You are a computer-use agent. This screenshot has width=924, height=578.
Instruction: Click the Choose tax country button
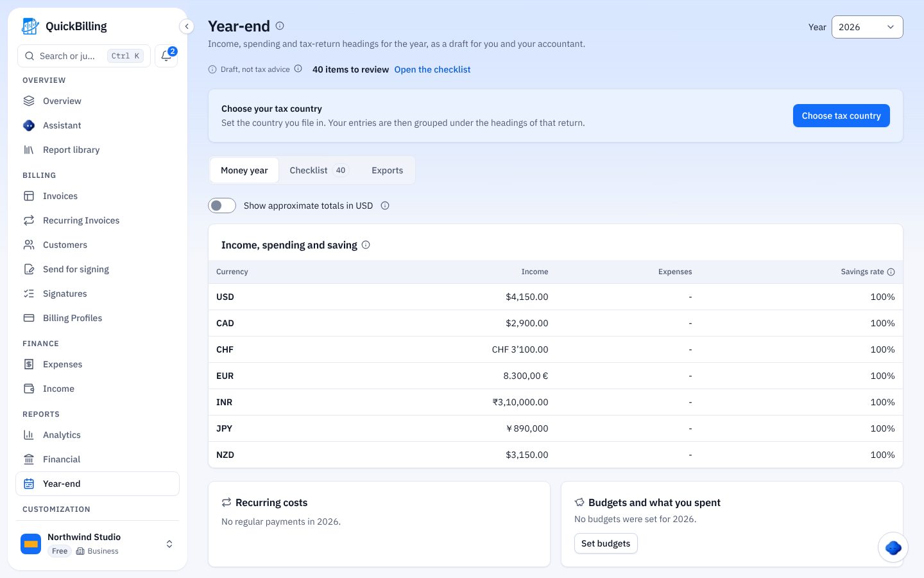point(841,116)
